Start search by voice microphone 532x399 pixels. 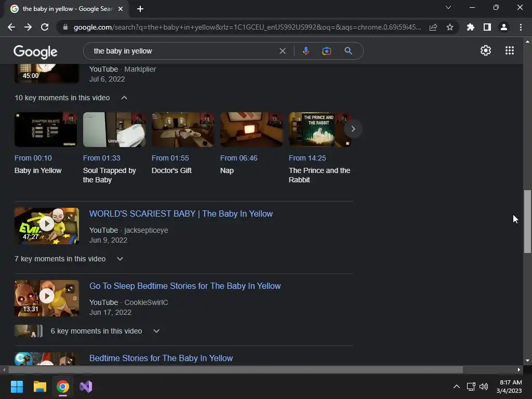[x=305, y=51]
